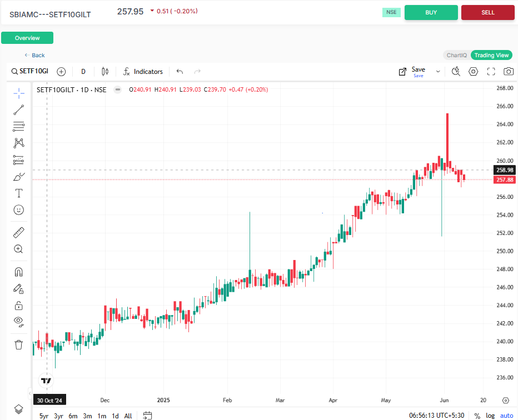Expand the Save layout dropdown arrow

coord(438,72)
